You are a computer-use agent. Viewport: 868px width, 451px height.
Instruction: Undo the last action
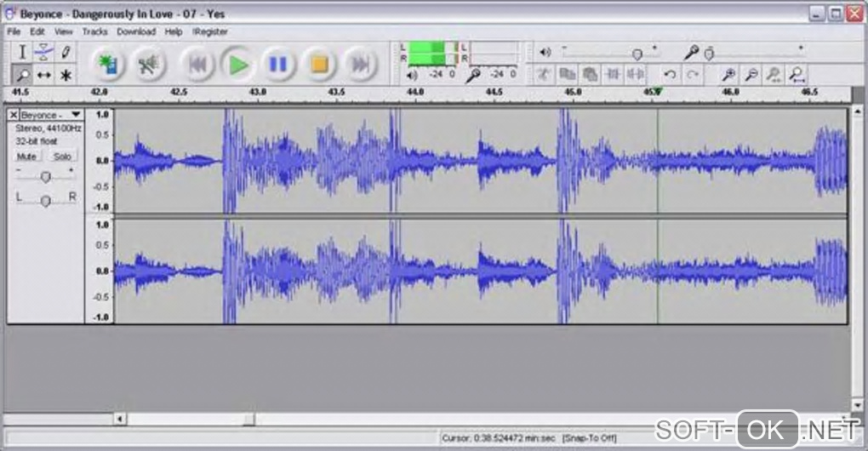[670, 74]
